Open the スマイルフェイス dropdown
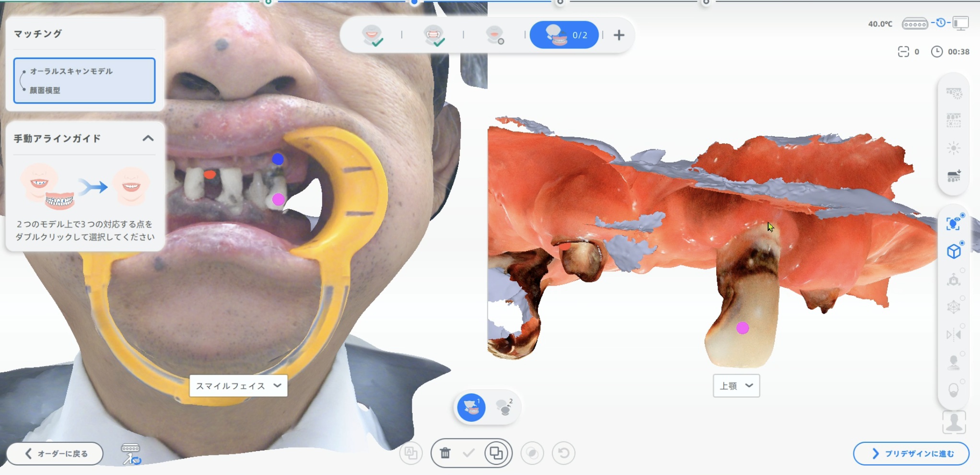 (x=238, y=386)
